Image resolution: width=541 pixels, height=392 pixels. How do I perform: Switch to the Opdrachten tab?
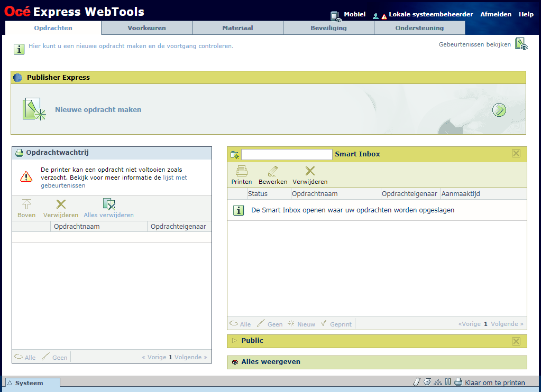(x=53, y=28)
